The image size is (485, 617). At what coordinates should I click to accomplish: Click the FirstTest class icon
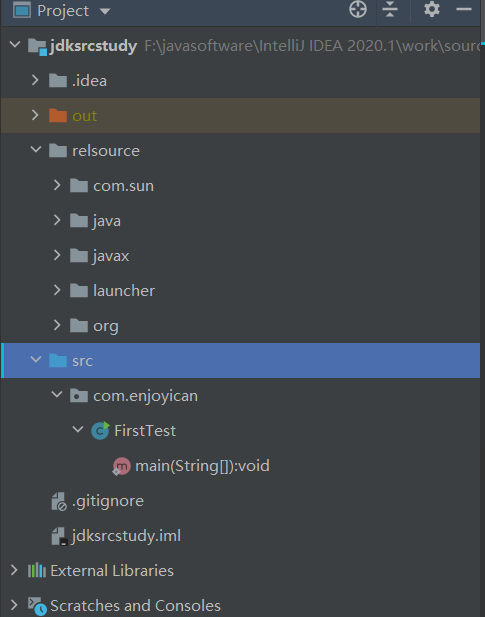tap(100, 430)
